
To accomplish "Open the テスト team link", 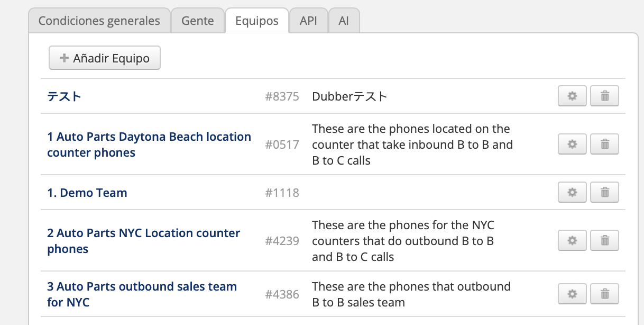I will pyautogui.click(x=64, y=96).
